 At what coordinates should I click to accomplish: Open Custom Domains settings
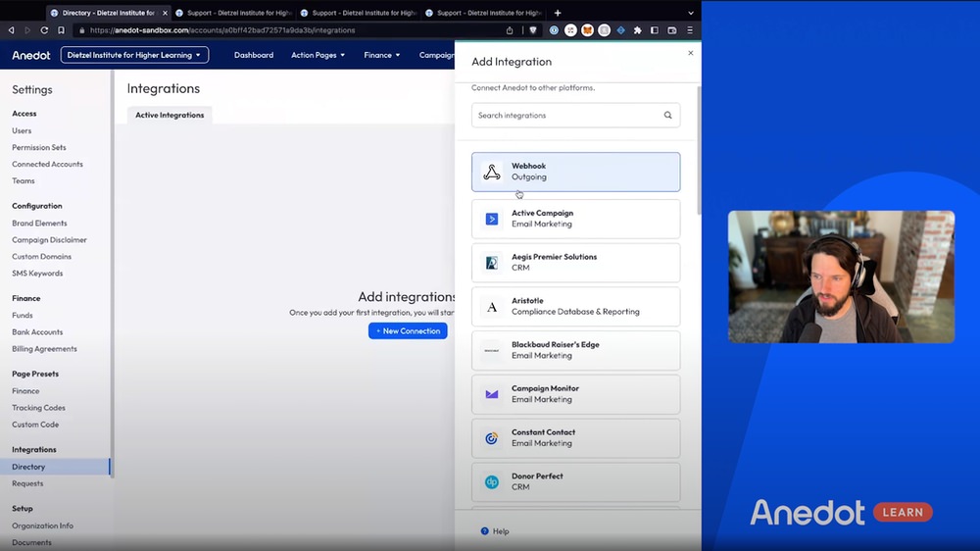coord(41,257)
